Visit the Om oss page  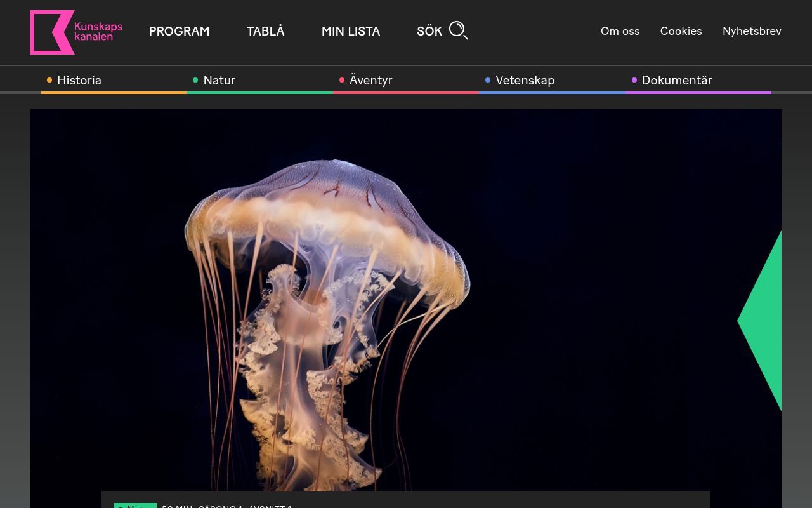click(x=620, y=31)
